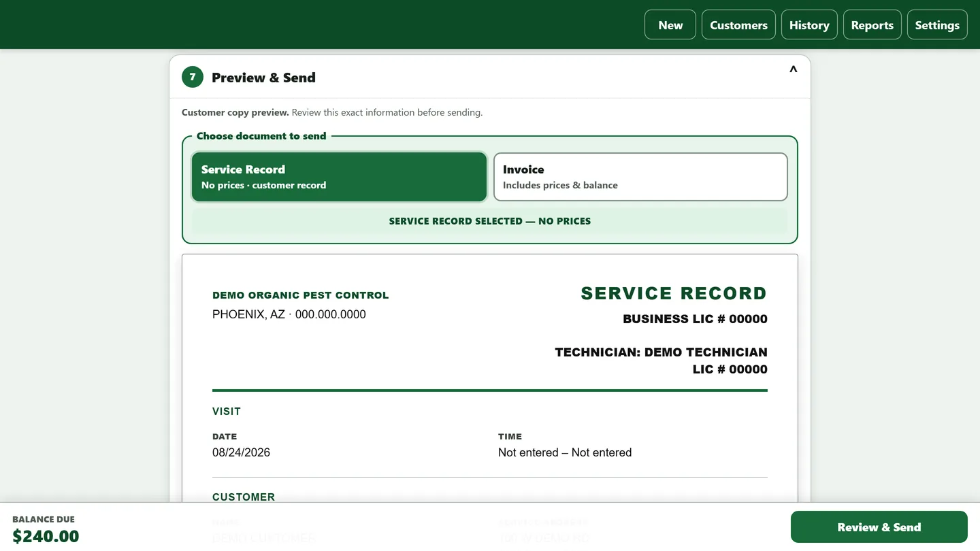Click TECHNICIAN: DEMO TECHNICIAN text
Viewport: 980px width, 551px height.
661,352
